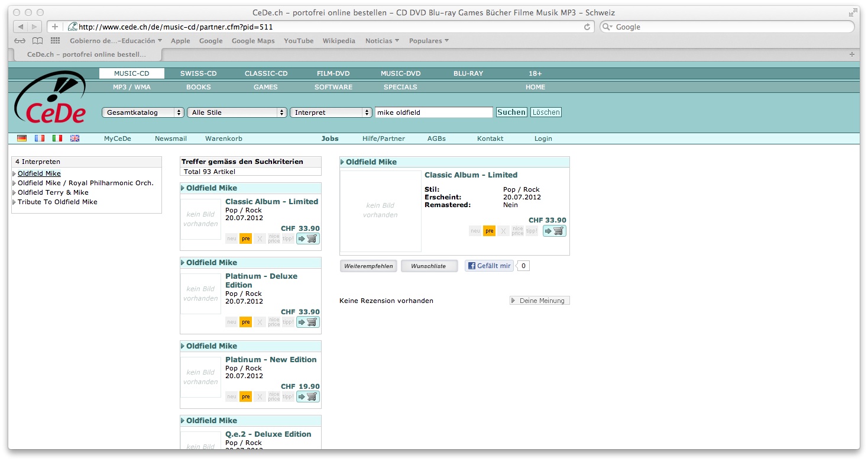Open the YouTube bookmark
Screen dimensions: 868x461
299,41
